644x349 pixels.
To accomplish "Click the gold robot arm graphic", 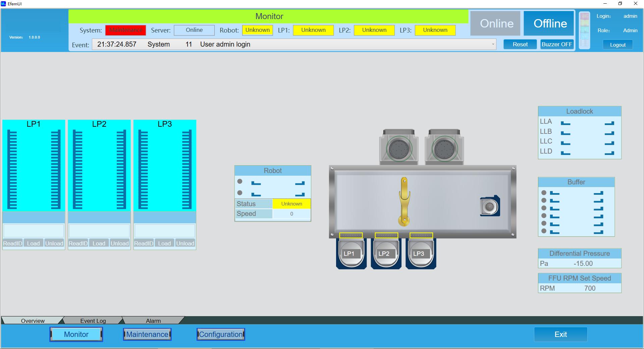I will [404, 201].
